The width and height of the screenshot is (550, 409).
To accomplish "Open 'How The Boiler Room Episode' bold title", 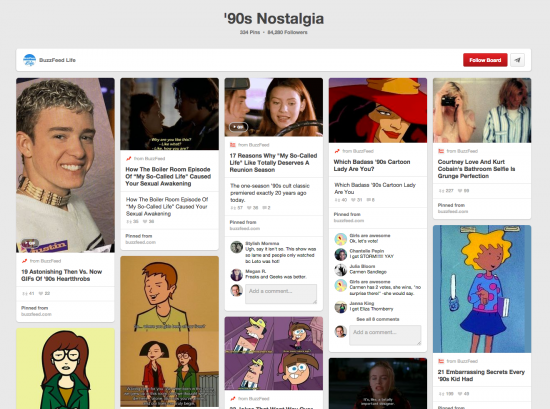I will 168,176.
